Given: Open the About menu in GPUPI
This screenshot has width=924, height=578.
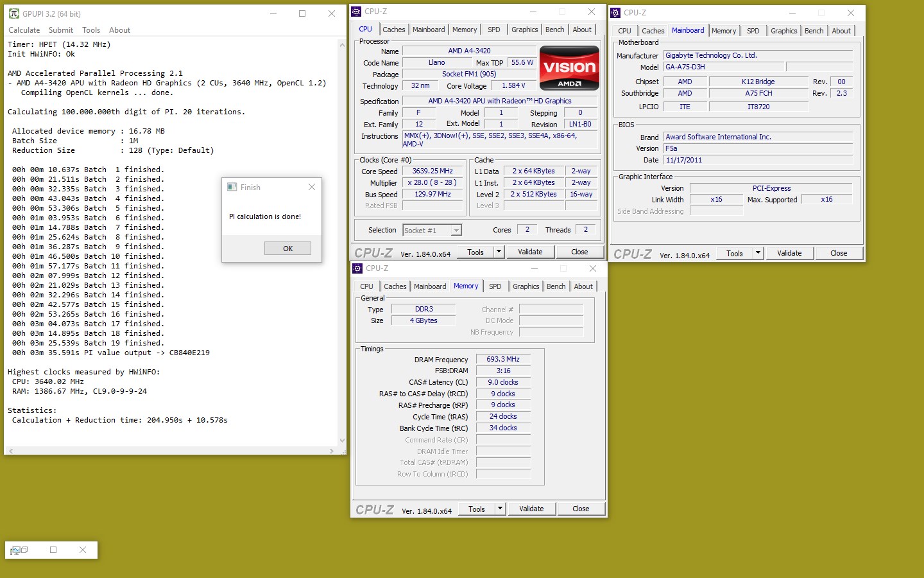Looking at the screenshot, I should pos(119,30).
